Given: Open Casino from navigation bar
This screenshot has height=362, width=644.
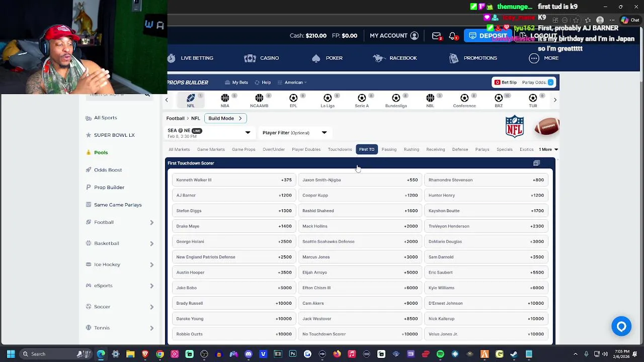Looking at the screenshot, I should point(262,58).
